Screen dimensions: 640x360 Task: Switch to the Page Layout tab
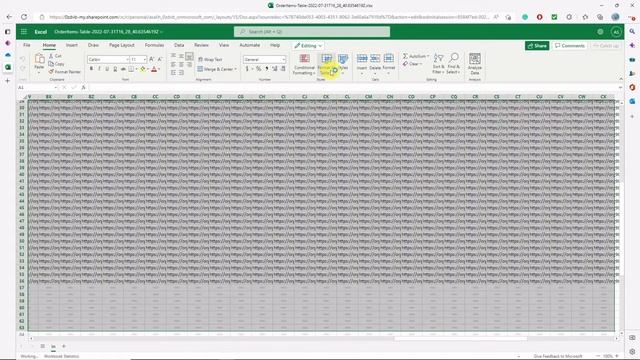click(122, 45)
